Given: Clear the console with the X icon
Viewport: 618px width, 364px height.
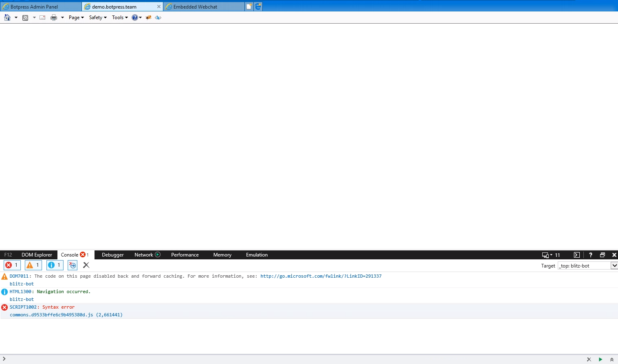Looking at the screenshot, I should [86, 265].
